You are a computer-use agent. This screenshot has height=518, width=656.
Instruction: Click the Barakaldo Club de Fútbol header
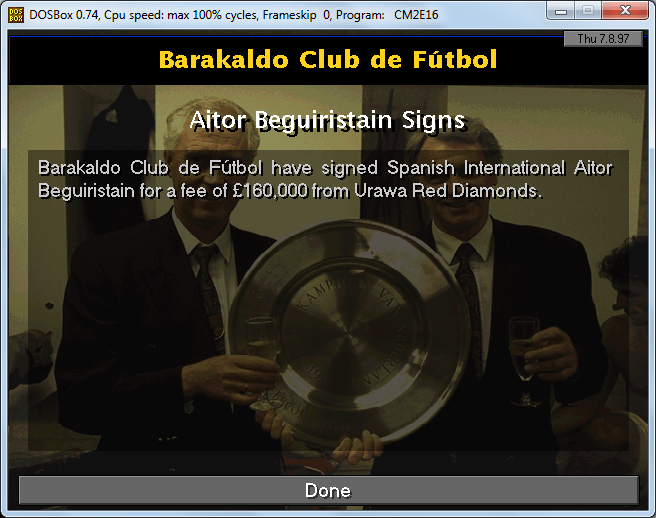coord(328,59)
